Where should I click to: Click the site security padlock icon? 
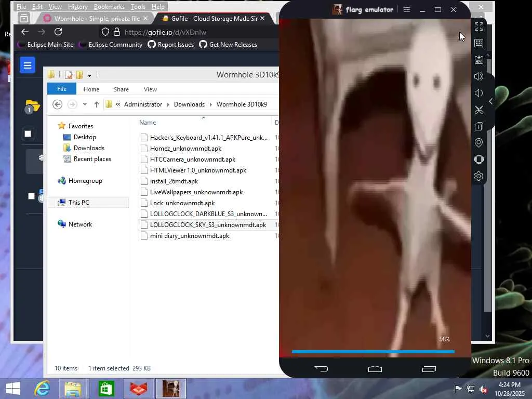tap(117, 32)
